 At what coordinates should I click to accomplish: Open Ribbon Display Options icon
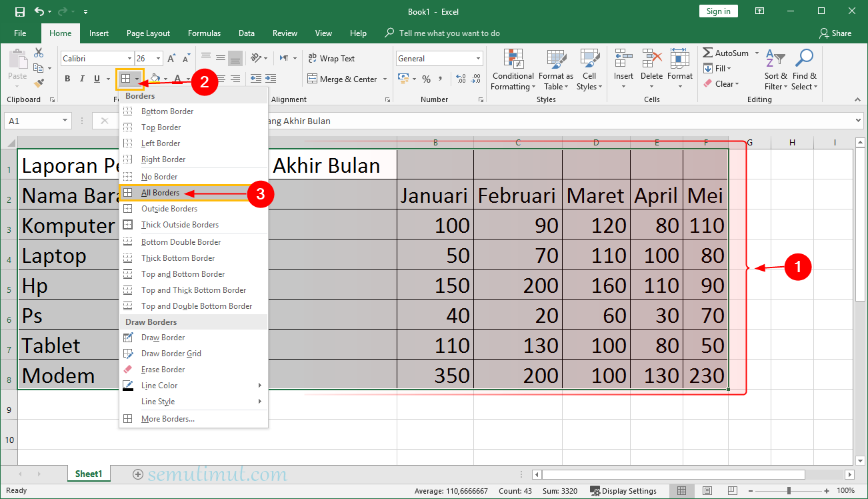coord(759,11)
